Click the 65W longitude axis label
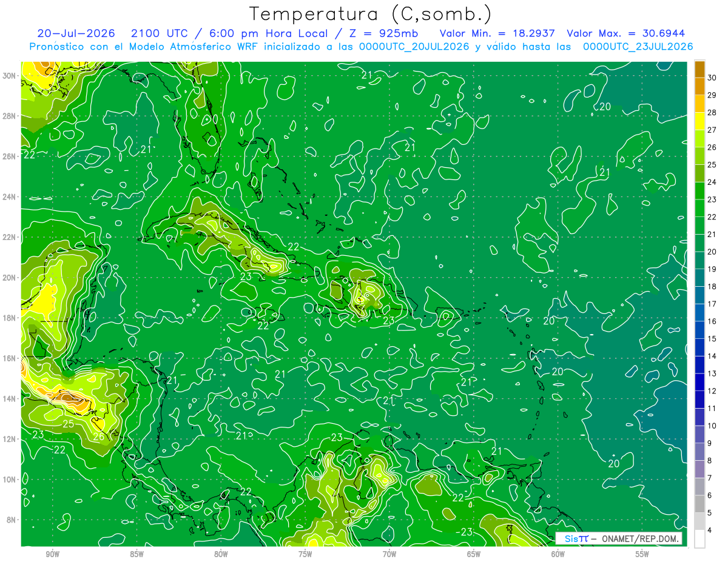The image size is (728, 562). (474, 554)
